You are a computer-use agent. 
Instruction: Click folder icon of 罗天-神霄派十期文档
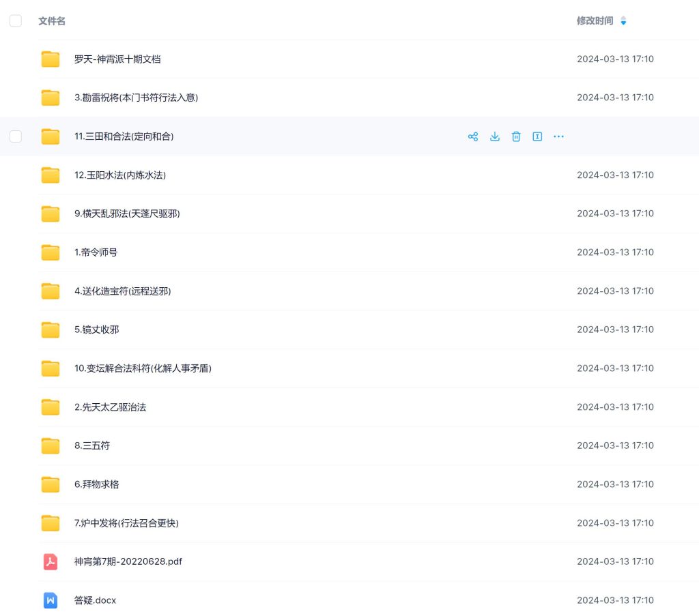(51, 59)
